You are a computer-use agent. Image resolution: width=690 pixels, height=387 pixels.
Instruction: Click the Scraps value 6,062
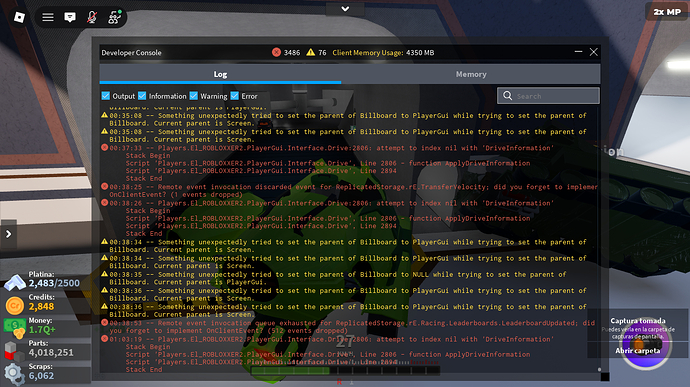[x=41, y=376]
